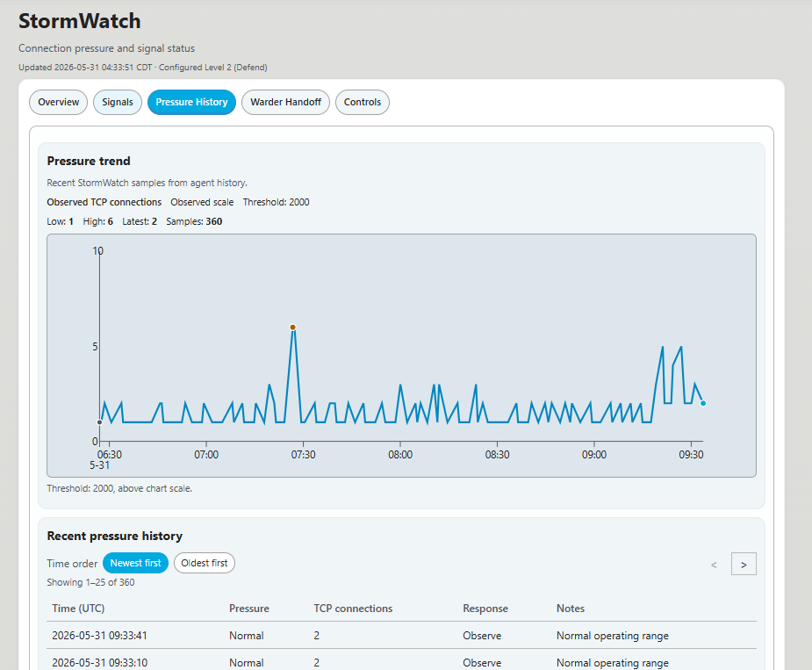
Task: Go to next history page arrow
Action: (744, 565)
